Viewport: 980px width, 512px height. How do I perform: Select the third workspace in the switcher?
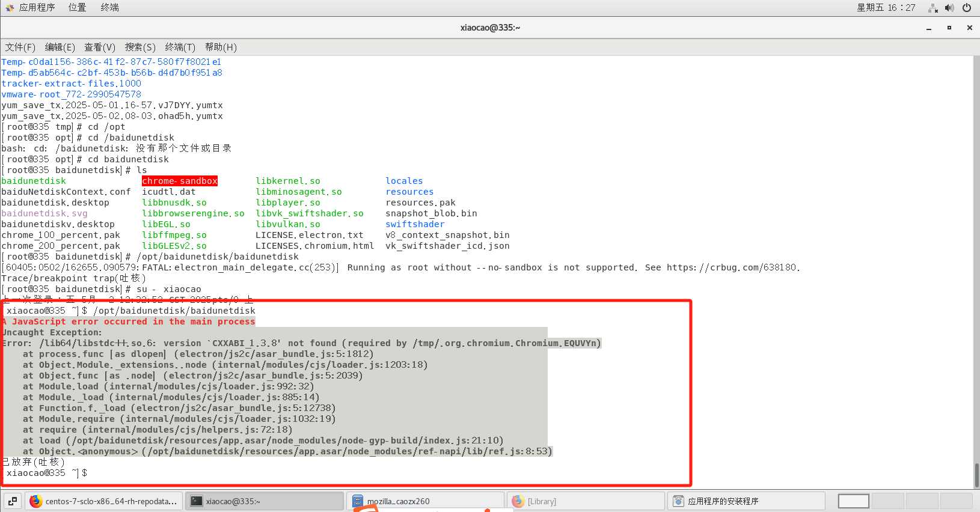(922, 501)
